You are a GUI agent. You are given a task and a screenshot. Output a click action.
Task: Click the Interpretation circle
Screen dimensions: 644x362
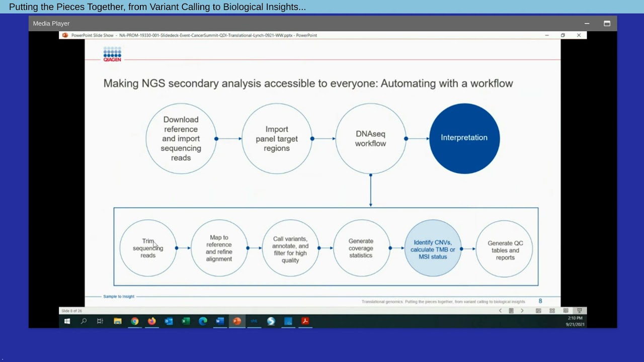pyautogui.click(x=464, y=138)
